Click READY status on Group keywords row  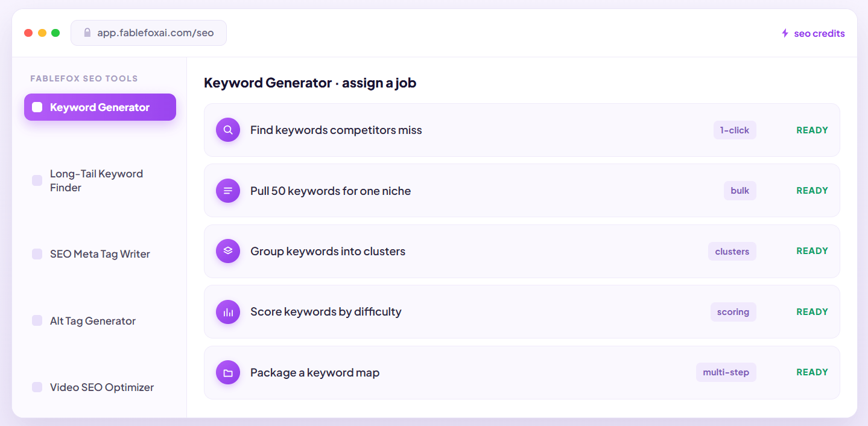[x=813, y=251]
